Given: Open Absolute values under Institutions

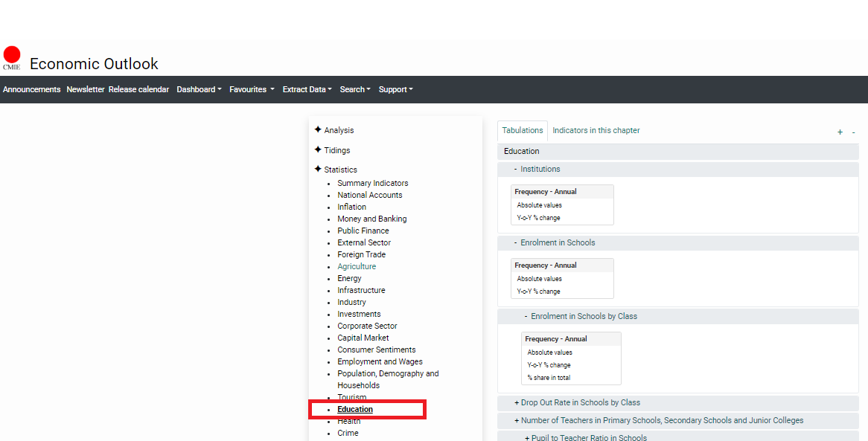Looking at the screenshot, I should (x=540, y=205).
